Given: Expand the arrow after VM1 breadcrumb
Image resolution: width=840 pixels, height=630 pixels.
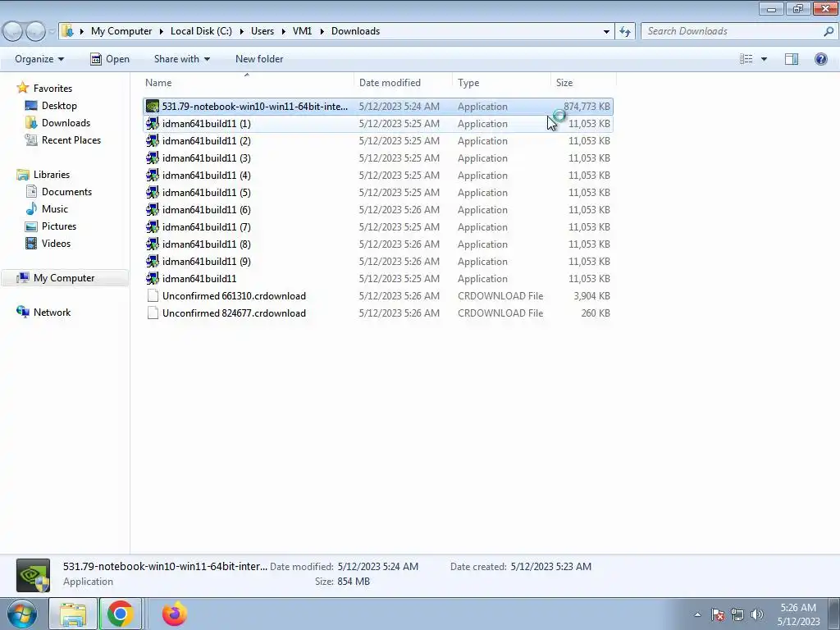Looking at the screenshot, I should pyautogui.click(x=322, y=31).
